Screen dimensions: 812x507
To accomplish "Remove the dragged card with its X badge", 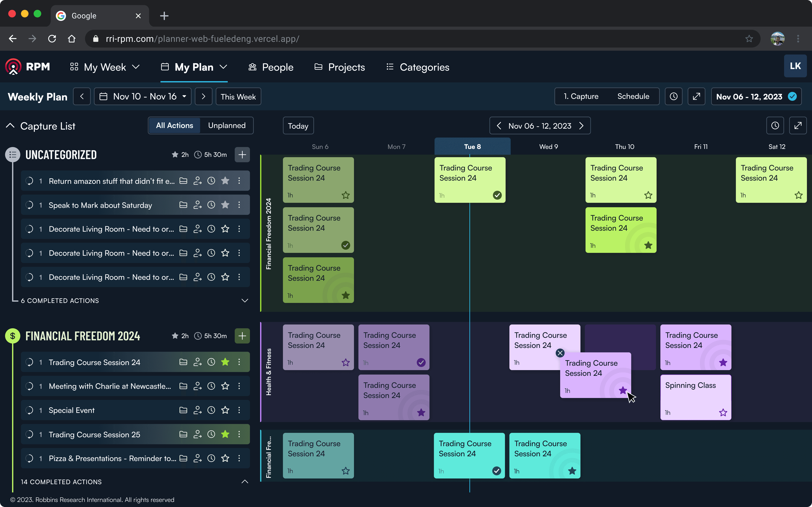I will (x=560, y=353).
